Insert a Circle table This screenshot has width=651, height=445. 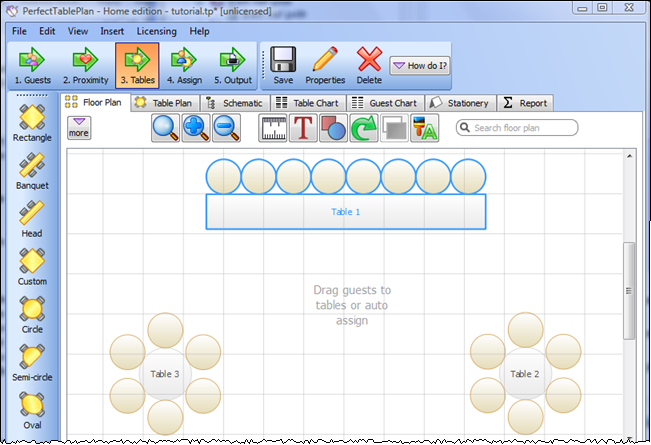32,315
